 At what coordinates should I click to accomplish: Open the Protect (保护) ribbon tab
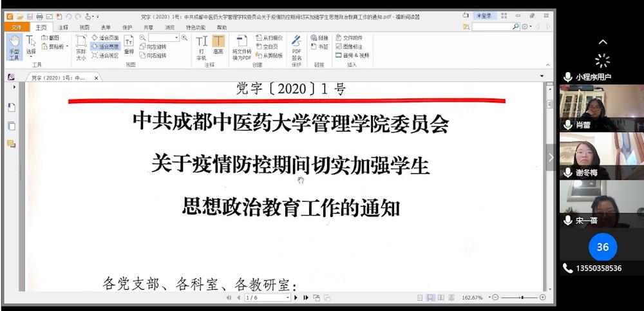point(127,28)
